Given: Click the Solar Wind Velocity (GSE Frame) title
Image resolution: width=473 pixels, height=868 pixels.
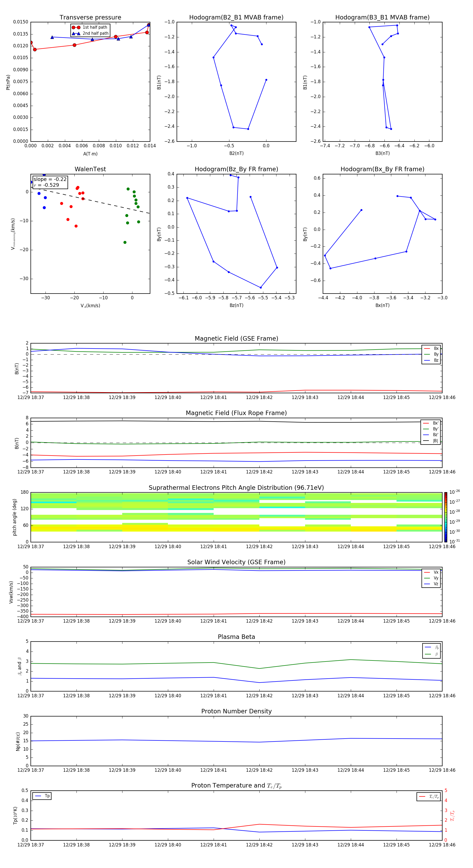Looking at the screenshot, I should (236, 562).
